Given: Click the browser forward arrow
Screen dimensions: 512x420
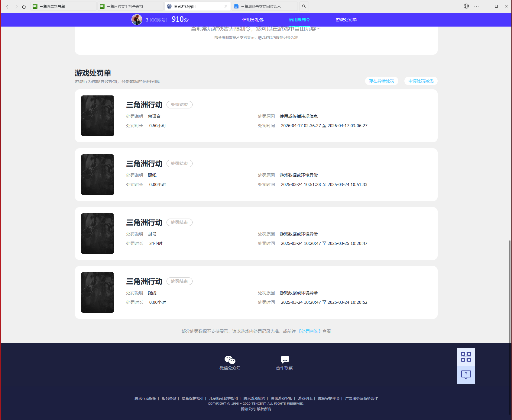Looking at the screenshot, I should coord(16,6).
